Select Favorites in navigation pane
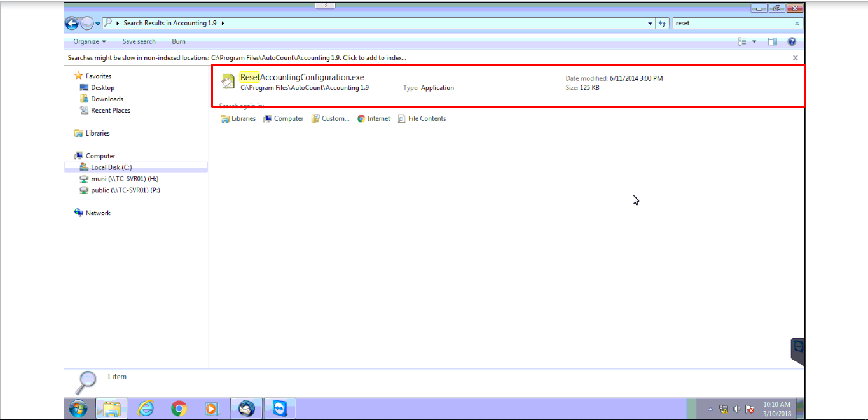Viewport: 868px width, 420px height. coord(93,76)
